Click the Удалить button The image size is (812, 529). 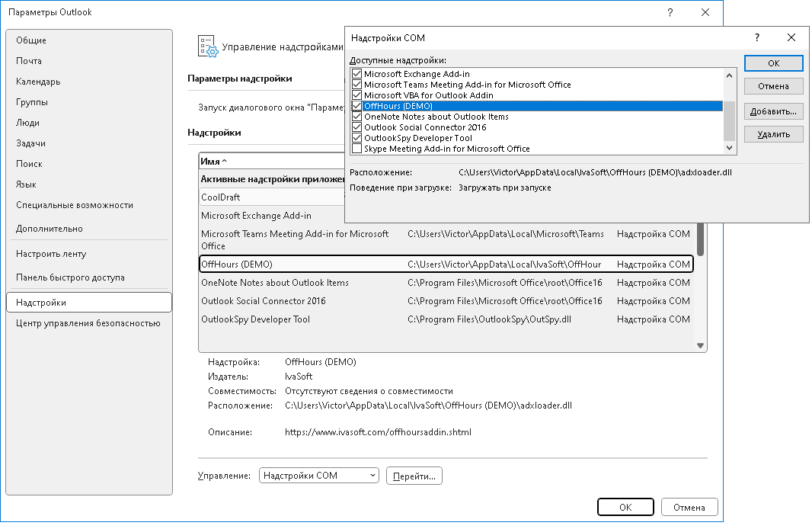(x=774, y=134)
